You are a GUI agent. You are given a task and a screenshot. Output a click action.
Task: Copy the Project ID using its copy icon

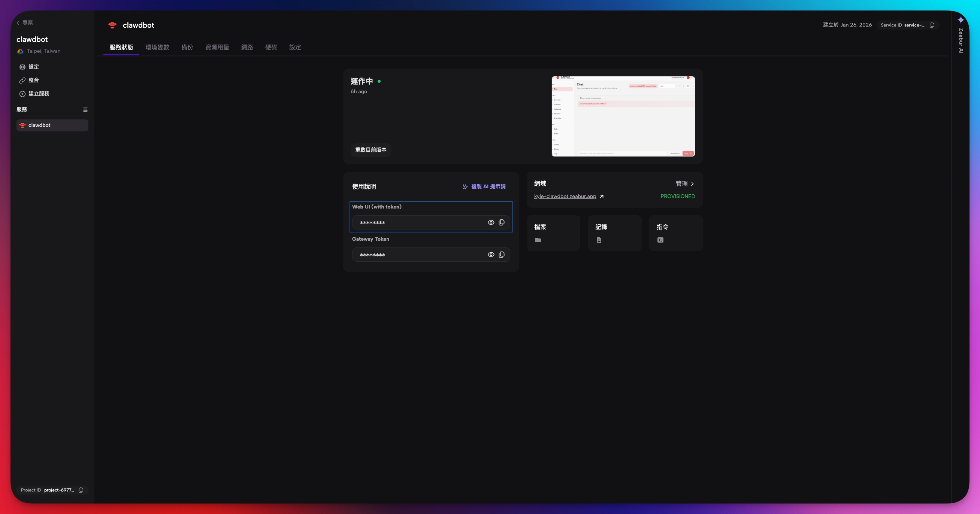(x=81, y=490)
